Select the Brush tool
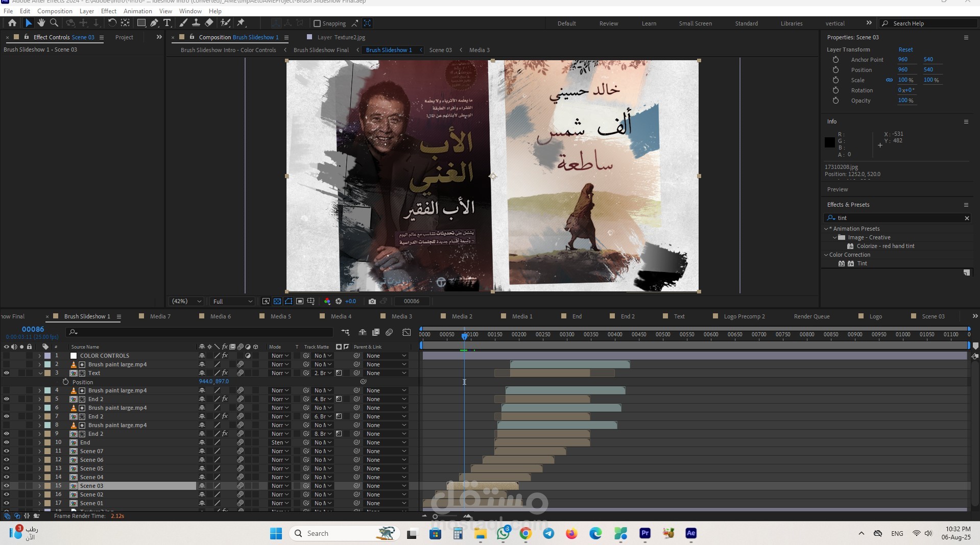This screenshot has width=980, height=545. pos(183,23)
